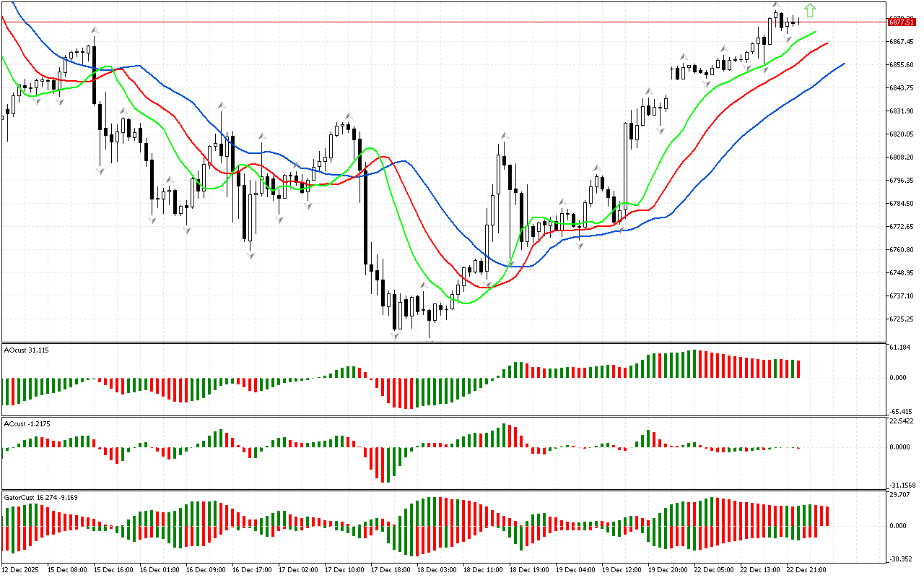Click the green up arrow signal
924x578 pixels.
pos(810,10)
